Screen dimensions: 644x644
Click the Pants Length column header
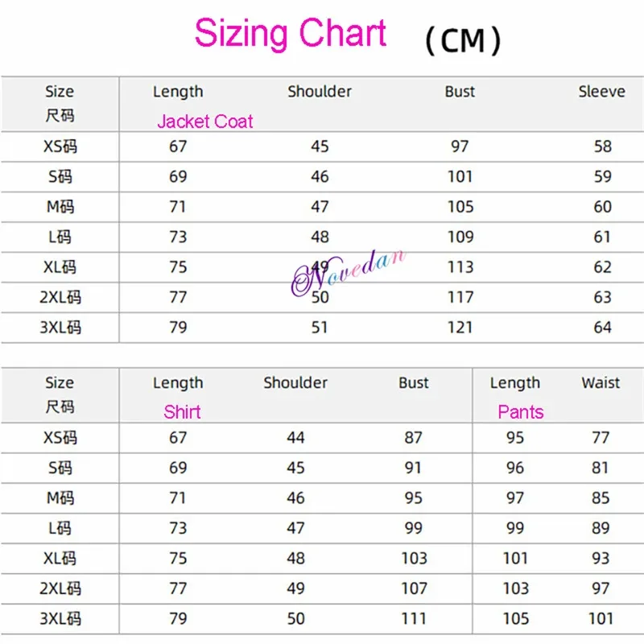click(x=514, y=383)
